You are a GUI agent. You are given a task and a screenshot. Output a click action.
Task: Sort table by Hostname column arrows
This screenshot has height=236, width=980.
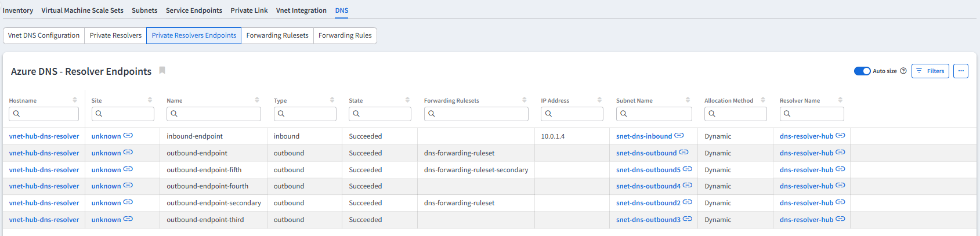pyautogui.click(x=75, y=100)
